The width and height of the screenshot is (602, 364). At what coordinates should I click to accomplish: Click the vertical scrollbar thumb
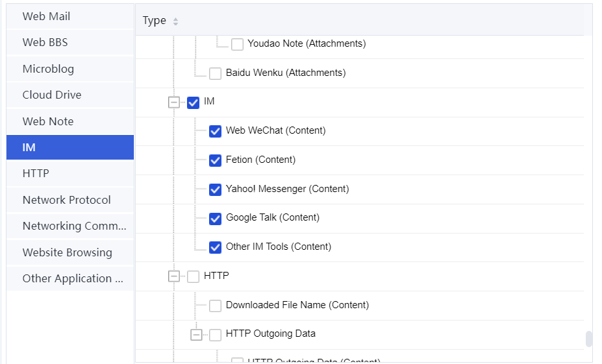[x=588, y=339]
